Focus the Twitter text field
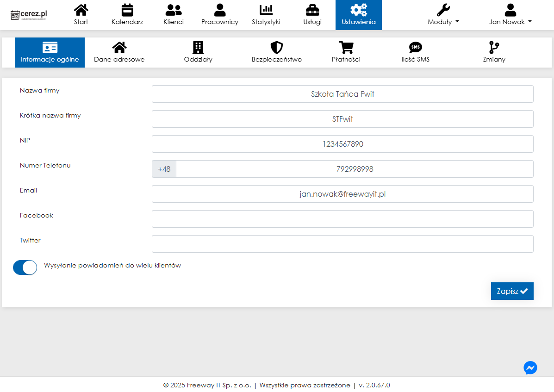 (342, 244)
